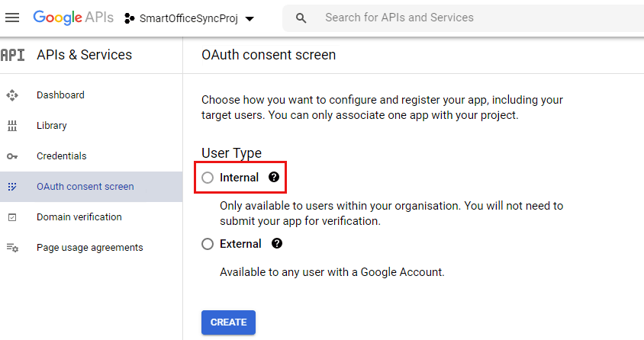The width and height of the screenshot is (644, 340).
Task: Open Page usage agreements in sidebar
Action: pos(91,248)
